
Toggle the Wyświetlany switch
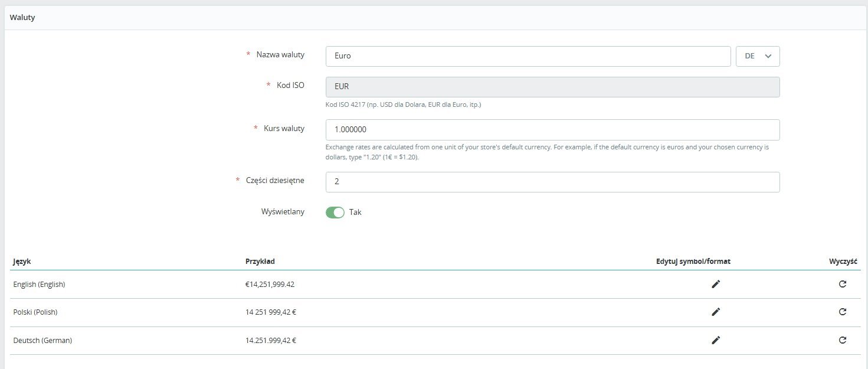click(x=335, y=213)
